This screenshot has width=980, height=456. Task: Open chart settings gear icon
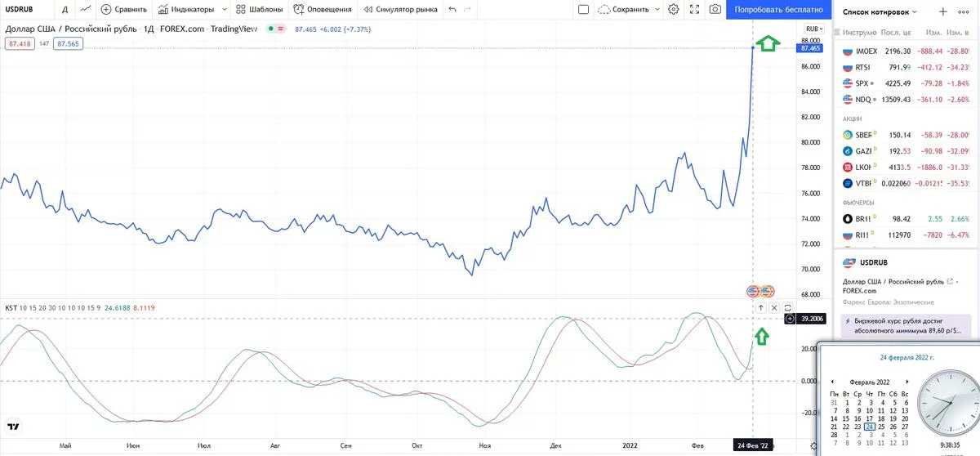coord(674,10)
